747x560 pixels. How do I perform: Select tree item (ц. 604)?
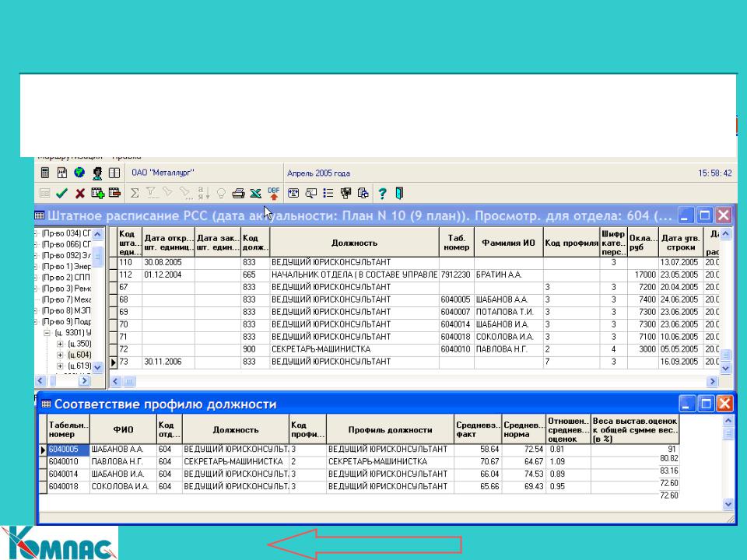pyautogui.click(x=79, y=355)
